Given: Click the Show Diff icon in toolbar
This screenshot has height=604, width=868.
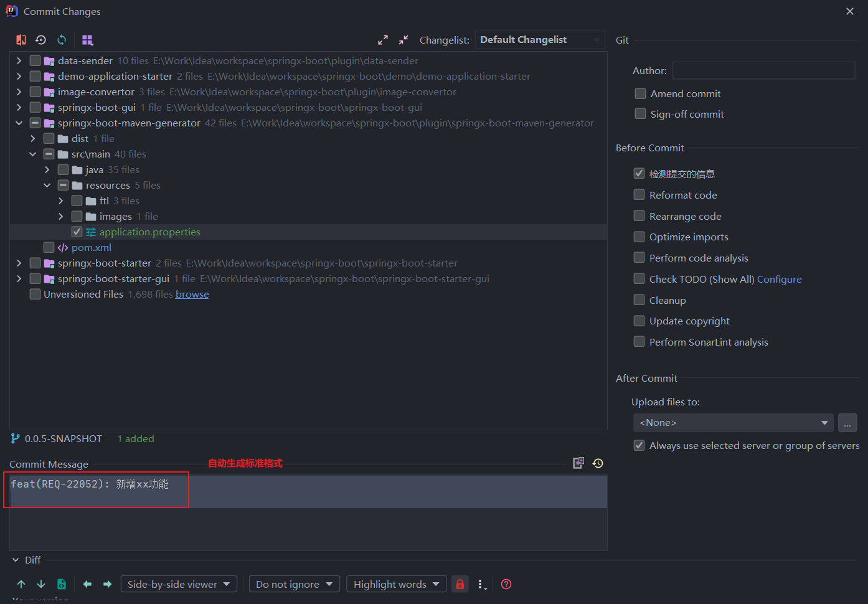Looking at the screenshot, I should pos(21,40).
